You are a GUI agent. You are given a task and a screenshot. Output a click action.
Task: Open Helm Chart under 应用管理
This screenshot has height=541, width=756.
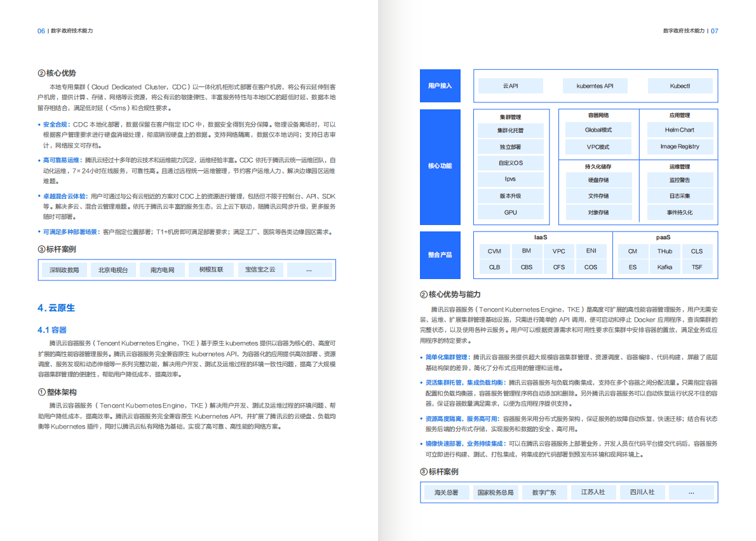point(680,130)
